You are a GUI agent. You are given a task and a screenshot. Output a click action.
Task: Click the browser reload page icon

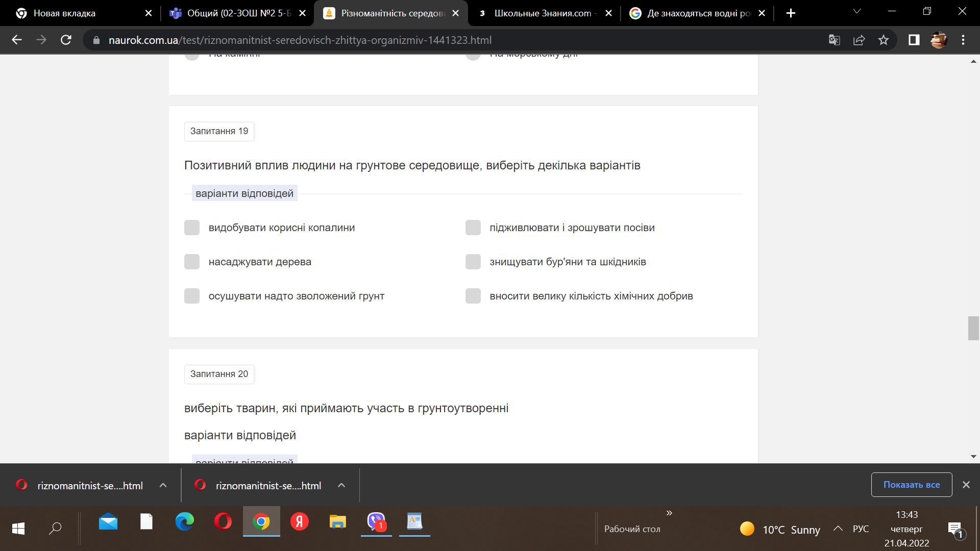click(66, 40)
